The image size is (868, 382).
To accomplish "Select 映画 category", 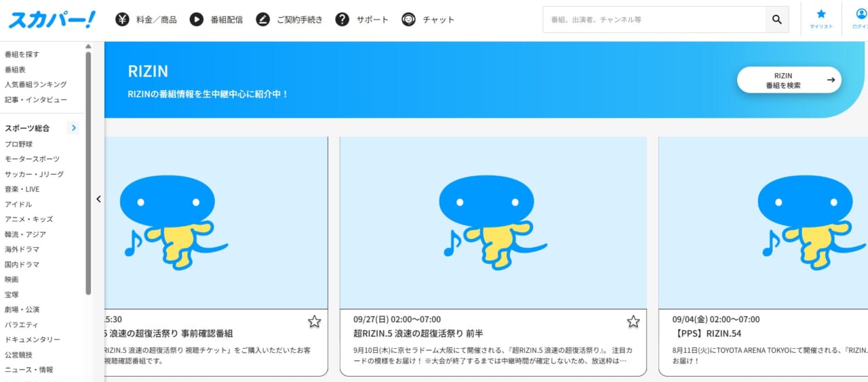I will 12,279.
